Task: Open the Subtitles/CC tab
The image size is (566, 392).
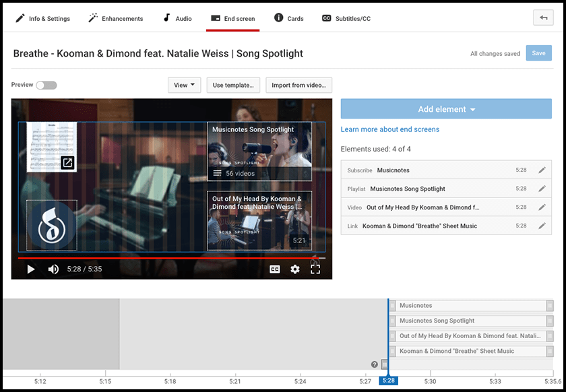Action: [346, 18]
